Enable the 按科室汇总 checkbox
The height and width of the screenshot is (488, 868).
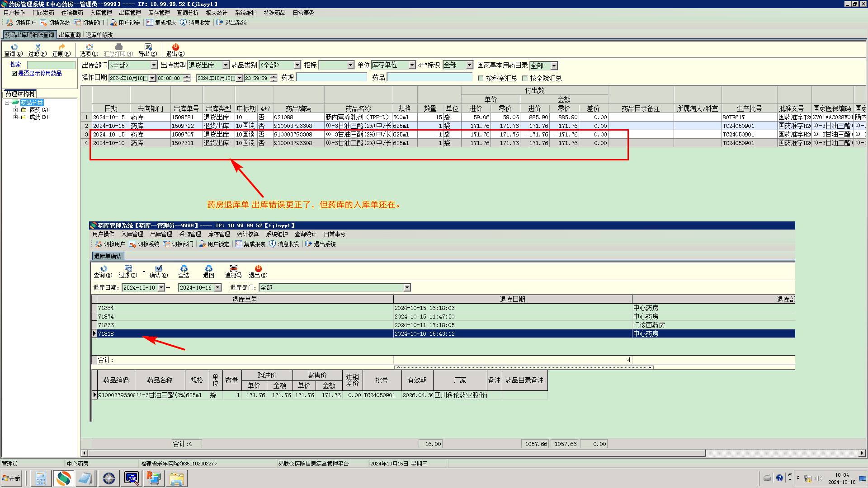coord(481,78)
